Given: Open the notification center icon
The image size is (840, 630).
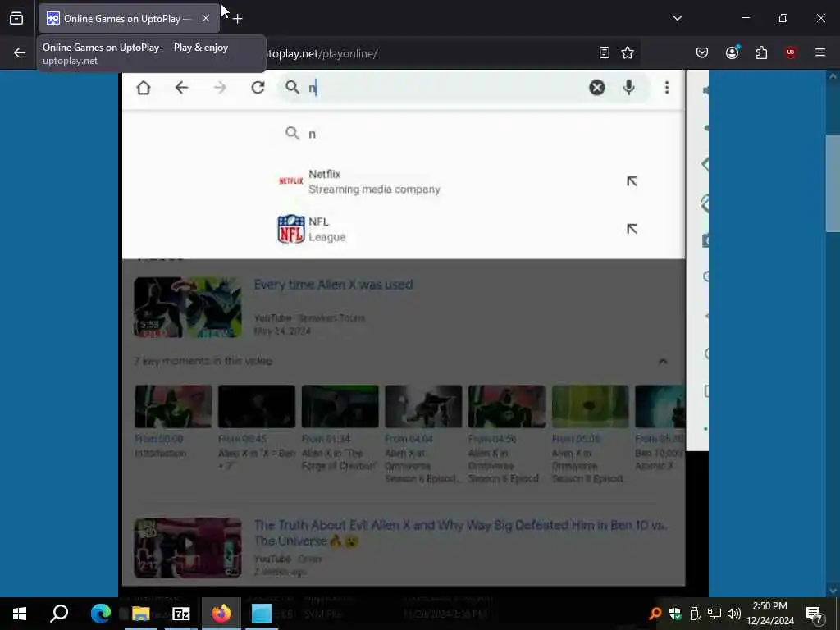Looking at the screenshot, I should [815, 614].
